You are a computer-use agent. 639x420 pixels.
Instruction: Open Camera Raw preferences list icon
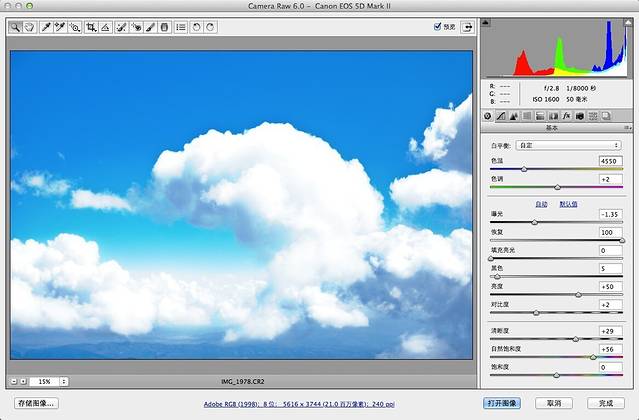point(180,28)
